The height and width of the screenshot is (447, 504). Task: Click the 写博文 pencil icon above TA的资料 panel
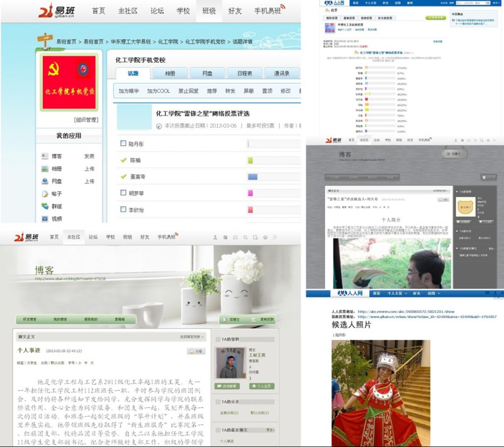coord(225,319)
